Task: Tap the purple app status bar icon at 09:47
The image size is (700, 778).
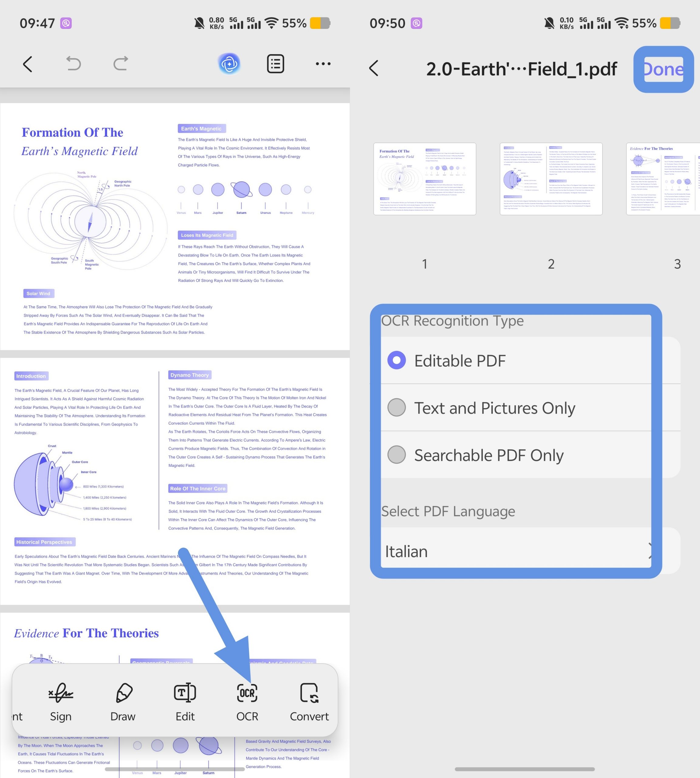Action: tap(66, 23)
